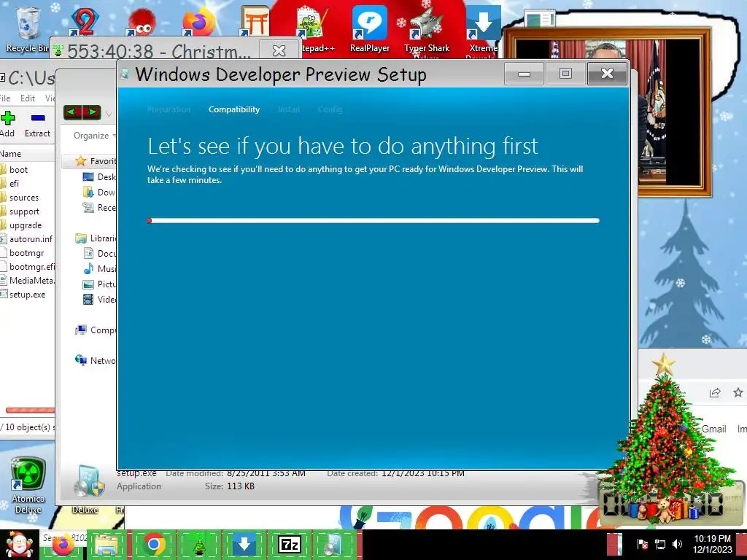747x560 pixels.
Task: Open Downloads under Explorer Favorites
Action: click(99, 192)
